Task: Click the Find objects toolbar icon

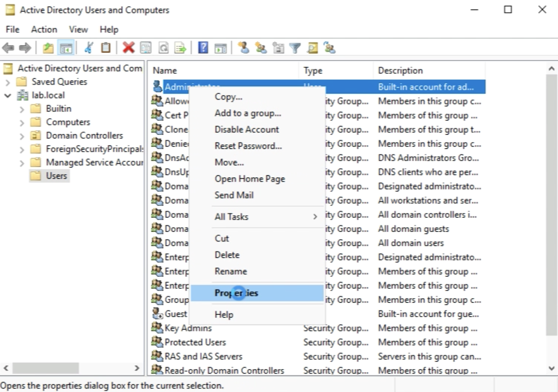Action: [x=312, y=48]
